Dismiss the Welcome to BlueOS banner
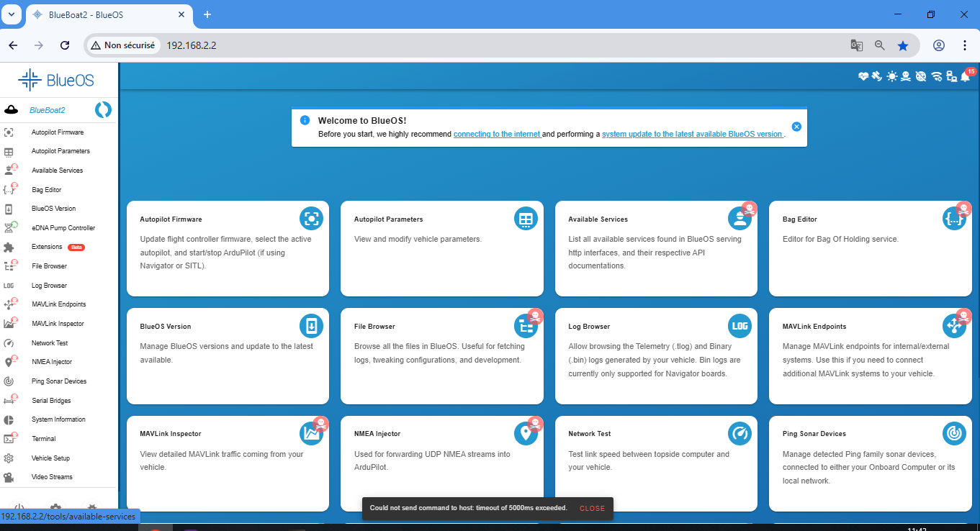 [796, 127]
